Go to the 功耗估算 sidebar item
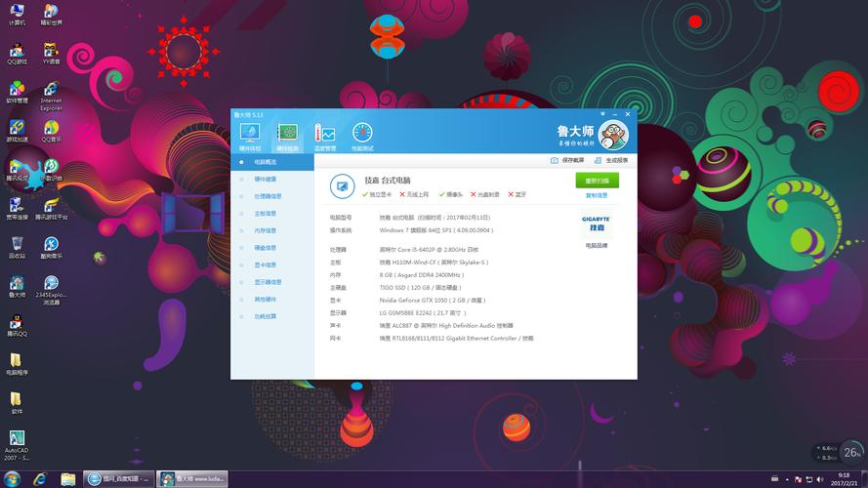 coord(265,316)
